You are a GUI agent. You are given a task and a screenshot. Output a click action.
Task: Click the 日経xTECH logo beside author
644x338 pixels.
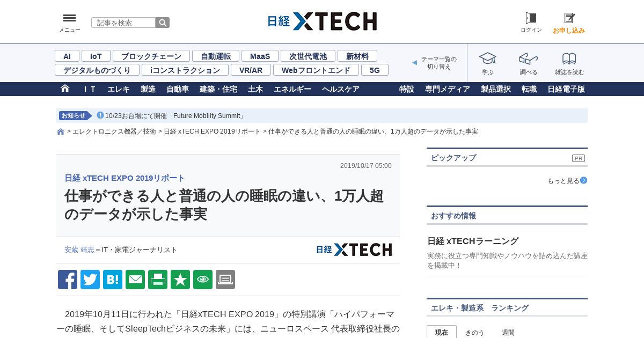coord(354,249)
